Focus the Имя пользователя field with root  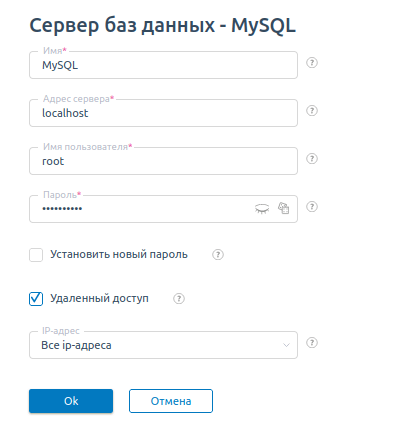point(163,161)
